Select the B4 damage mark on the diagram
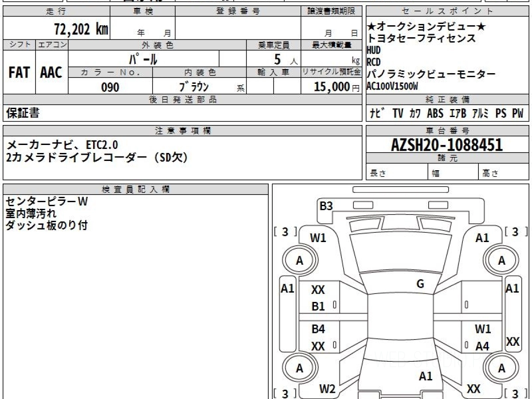 318,329
